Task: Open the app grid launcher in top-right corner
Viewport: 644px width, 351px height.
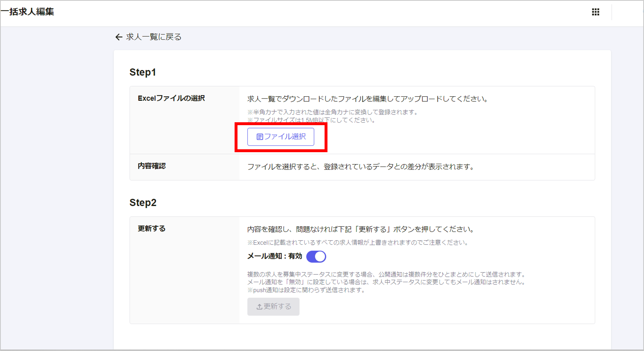Action: click(x=596, y=12)
